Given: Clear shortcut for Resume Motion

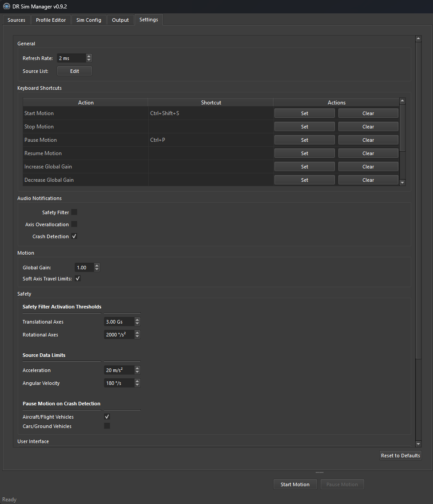Looking at the screenshot, I should tap(368, 153).
